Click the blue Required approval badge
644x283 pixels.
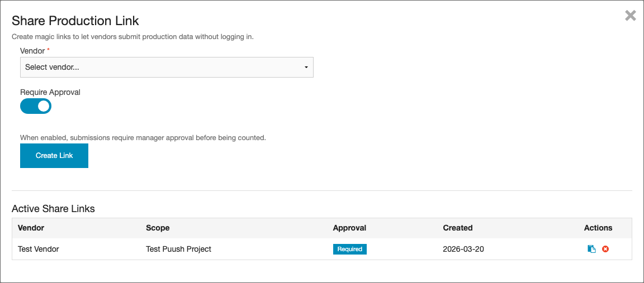pos(349,249)
